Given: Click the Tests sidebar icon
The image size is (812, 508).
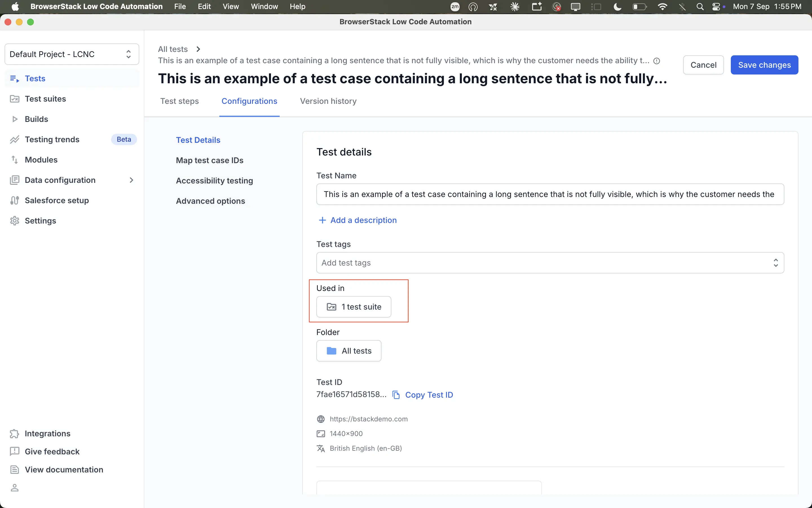Looking at the screenshot, I should (14, 79).
